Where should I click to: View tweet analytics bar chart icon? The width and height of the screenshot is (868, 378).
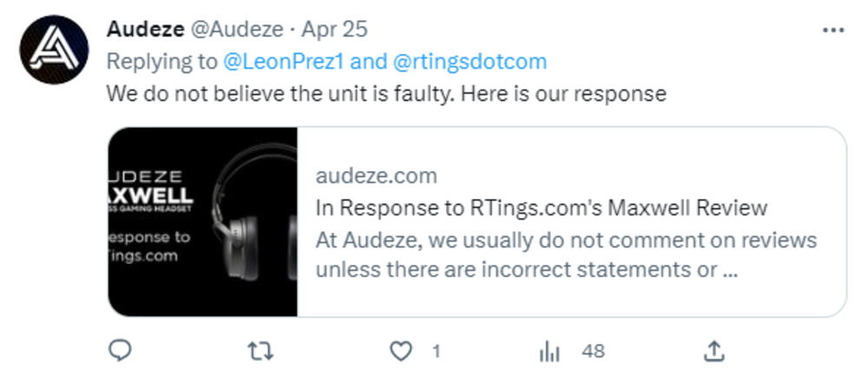coord(549,351)
